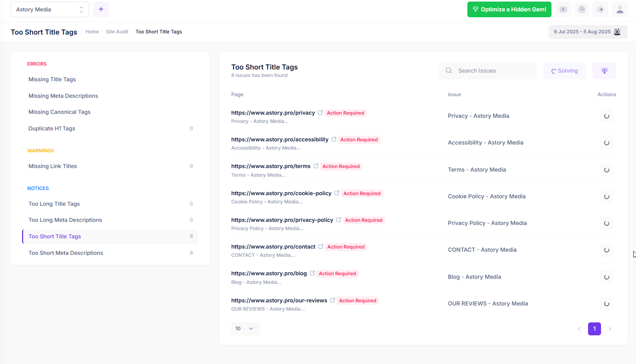Expand the rows per page dropdown

point(245,329)
